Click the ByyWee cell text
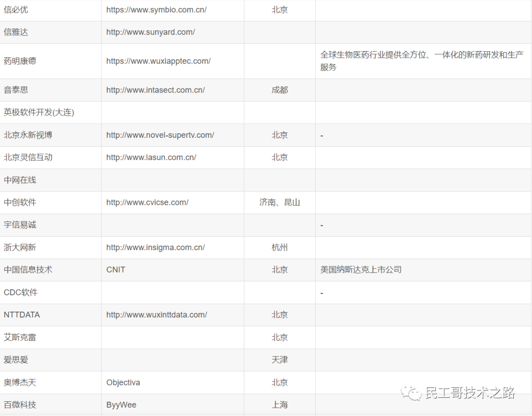Image resolution: width=532 pixels, height=416 pixels. click(x=121, y=405)
